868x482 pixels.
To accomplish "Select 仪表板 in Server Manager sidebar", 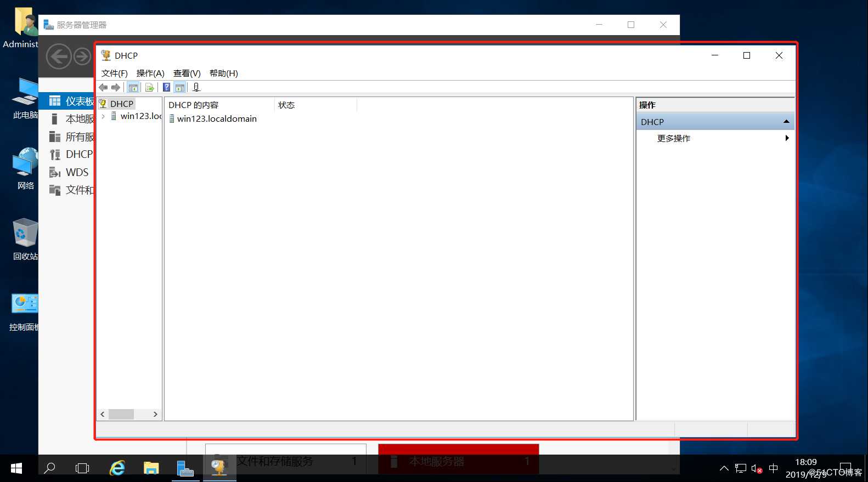I will [67, 101].
